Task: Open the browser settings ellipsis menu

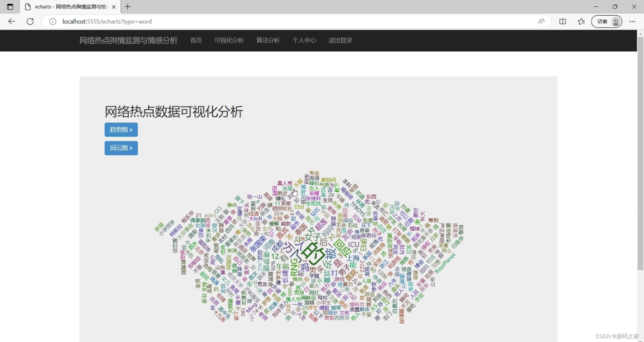Action: [632, 21]
